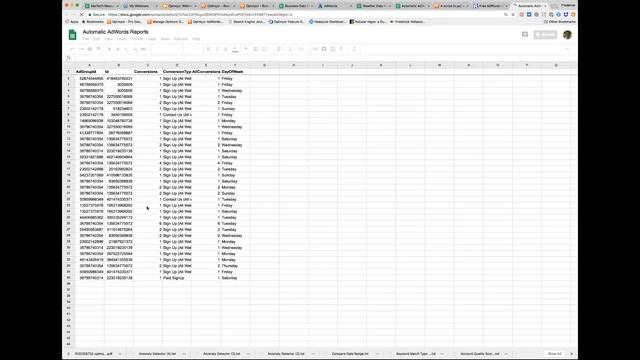640x360 pixels.
Task: Select column F header
Action: pos(235,65)
